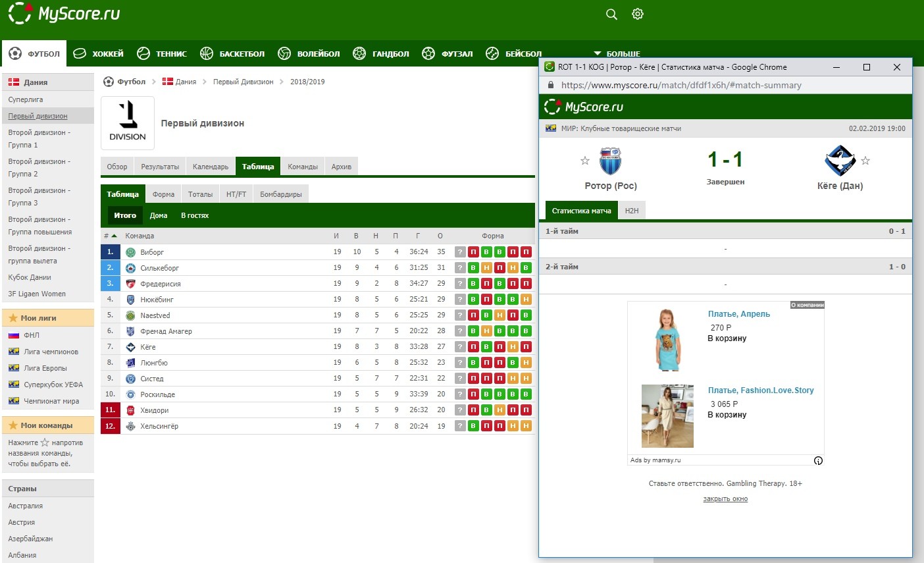Click the закрыть окно link
The height and width of the screenshot is (563, 924).
725,499
